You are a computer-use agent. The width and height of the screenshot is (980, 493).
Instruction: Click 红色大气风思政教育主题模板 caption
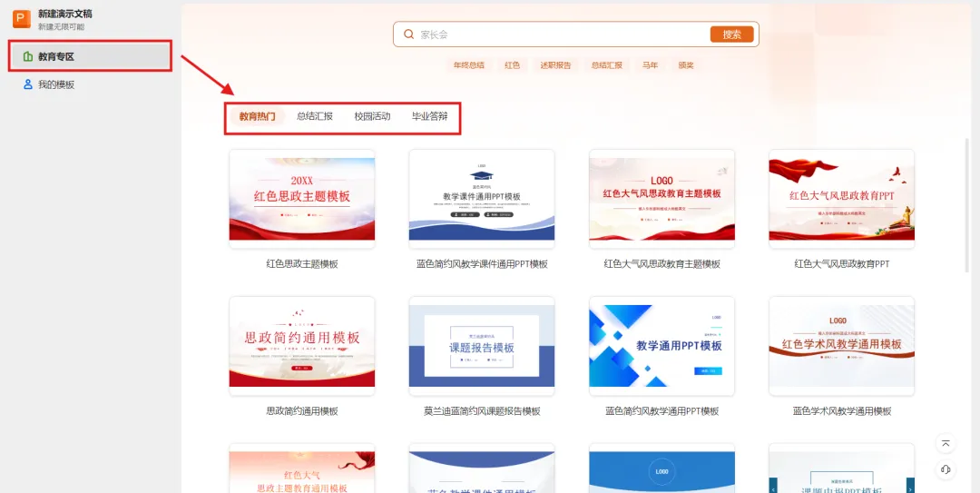[x=661, y=264]
